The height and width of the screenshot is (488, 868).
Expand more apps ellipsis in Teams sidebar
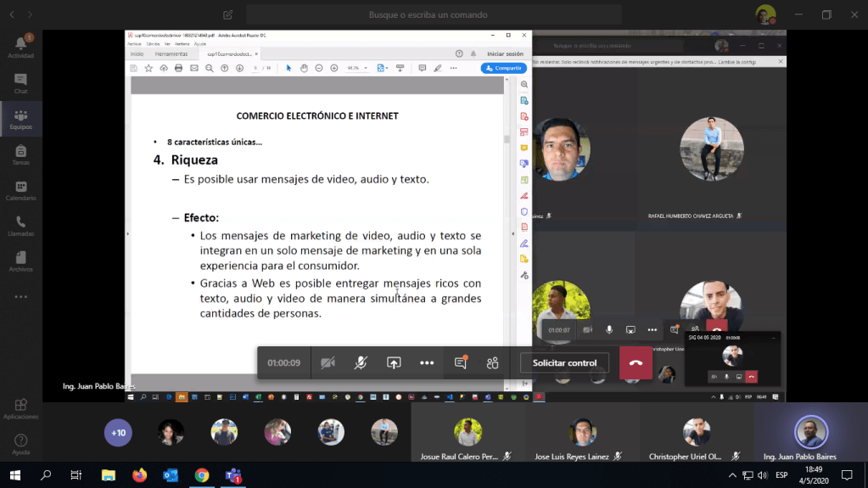pos(20,297)
